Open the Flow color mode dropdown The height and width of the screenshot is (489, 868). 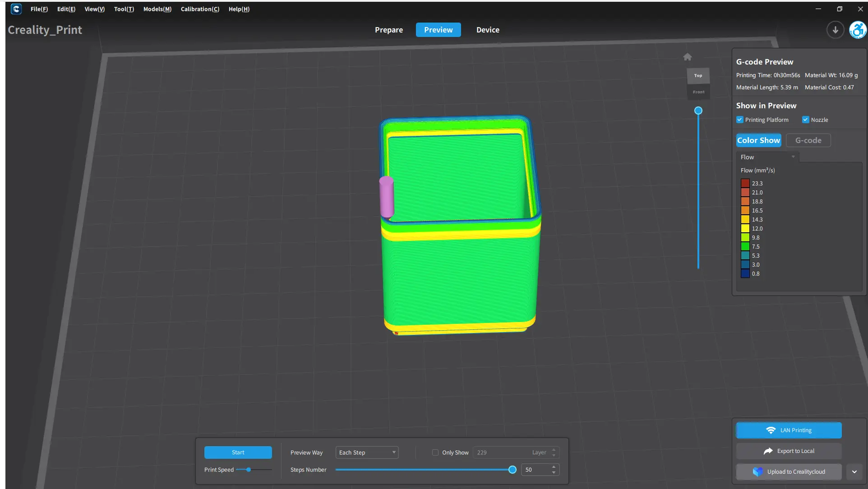tap(767, 157)
